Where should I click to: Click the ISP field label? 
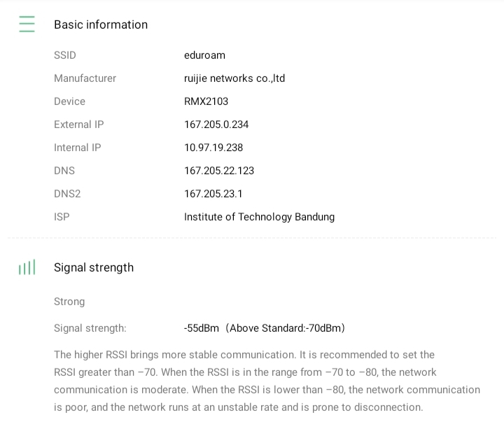62,217
